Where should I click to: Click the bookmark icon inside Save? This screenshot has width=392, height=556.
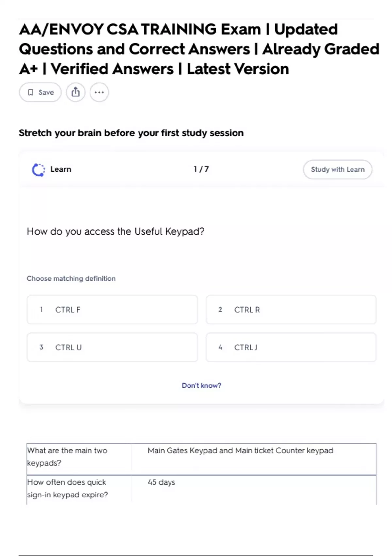click(x=31, y=92)
